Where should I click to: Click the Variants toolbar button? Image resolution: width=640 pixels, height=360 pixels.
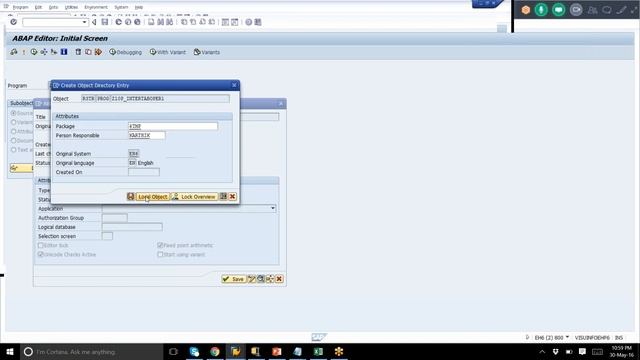point(207,52)
